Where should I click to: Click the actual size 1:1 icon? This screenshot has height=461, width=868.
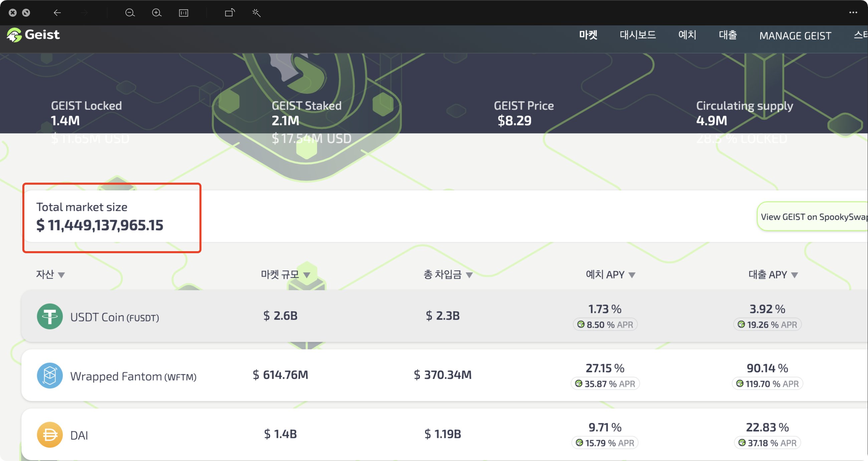[184, 13]
